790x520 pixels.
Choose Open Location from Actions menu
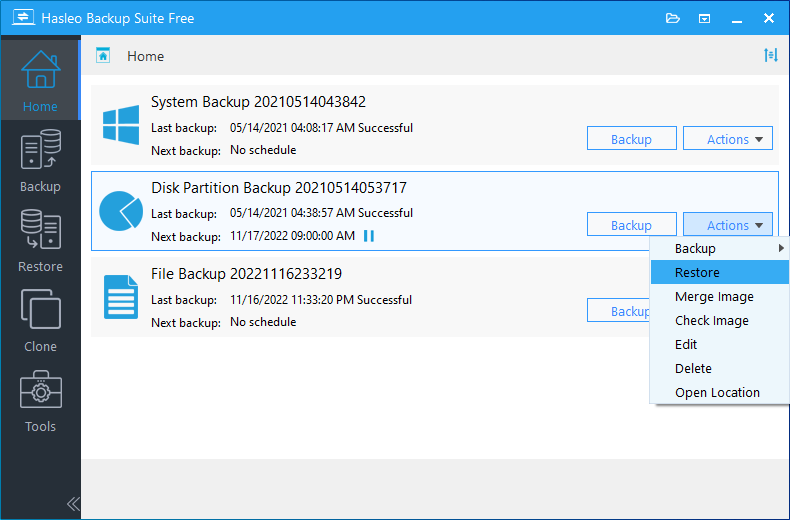point(720,393)
